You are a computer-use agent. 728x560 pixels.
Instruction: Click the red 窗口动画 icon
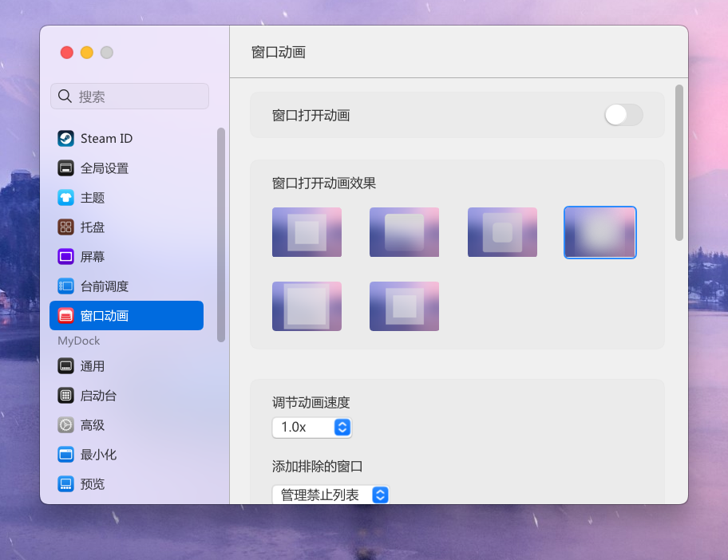65,316
